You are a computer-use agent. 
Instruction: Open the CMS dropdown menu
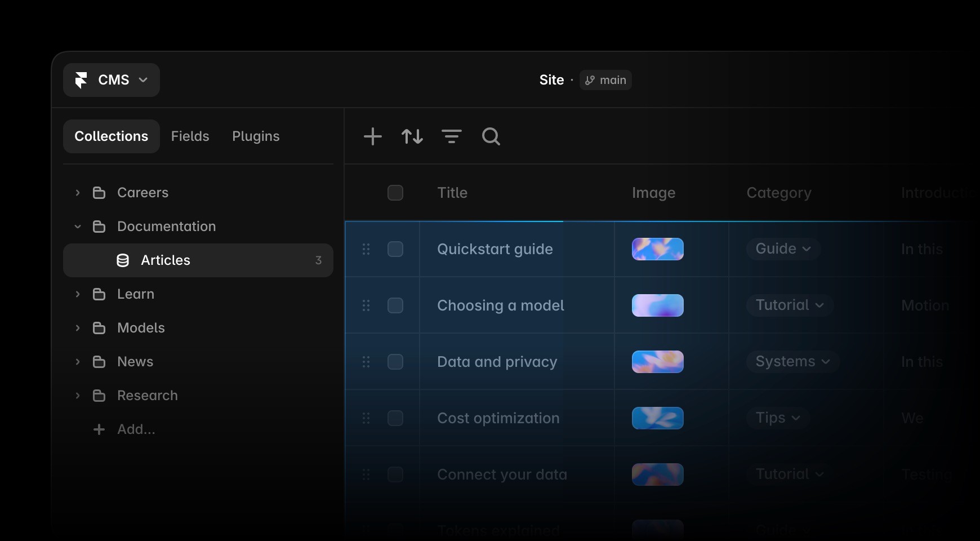[112, 80]
